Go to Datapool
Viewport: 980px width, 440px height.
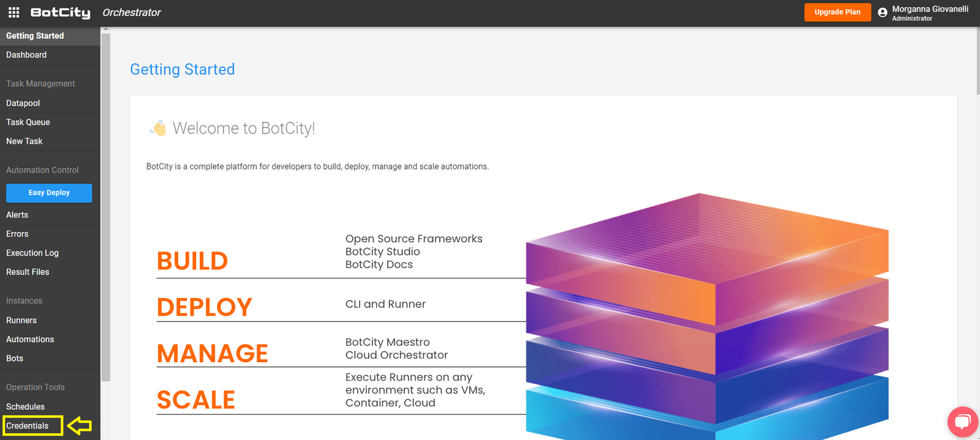tap(50, 103)
